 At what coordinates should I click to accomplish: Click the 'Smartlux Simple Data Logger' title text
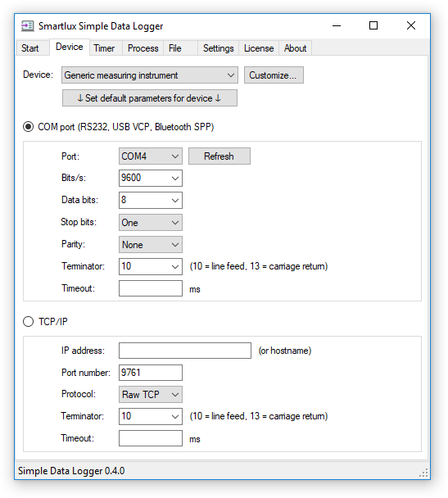pyautogui.click(x=101, y=26)
